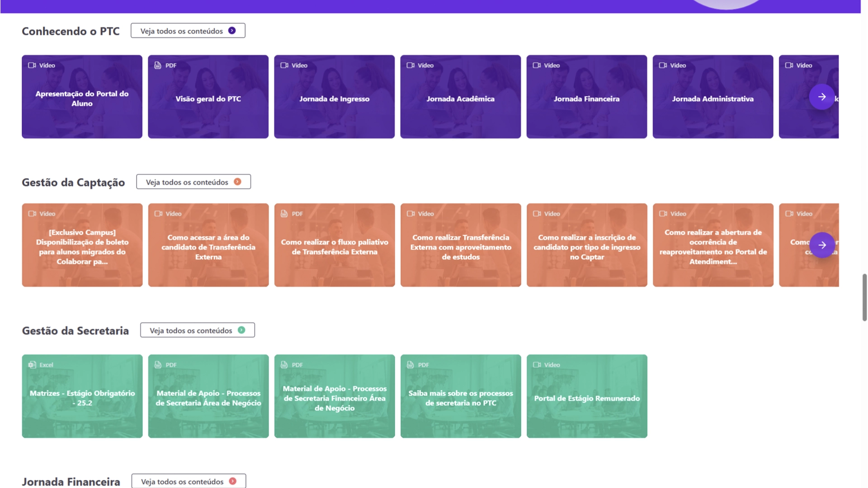The height and width of the screenshot is (488, 868).
Task: Click the video icon on Jornada Acadêmica card
Action: pyautogui.click(x=410, y=66)
